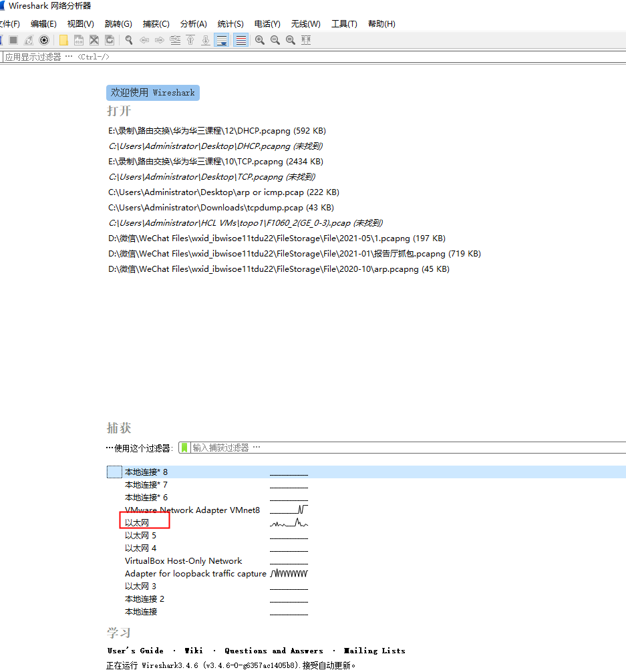Open the 电话(Y) menu

pos(267,24)
